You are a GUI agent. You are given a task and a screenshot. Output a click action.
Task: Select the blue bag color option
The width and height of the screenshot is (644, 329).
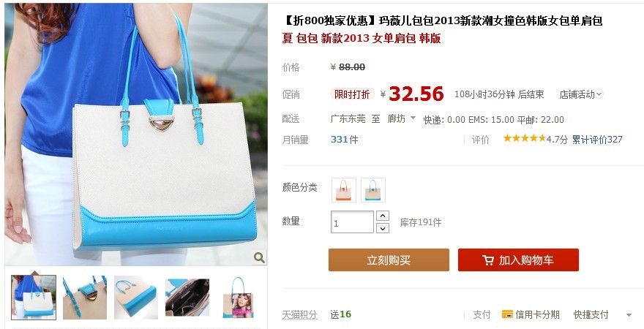pyautogui.click(x=373, y=190)
